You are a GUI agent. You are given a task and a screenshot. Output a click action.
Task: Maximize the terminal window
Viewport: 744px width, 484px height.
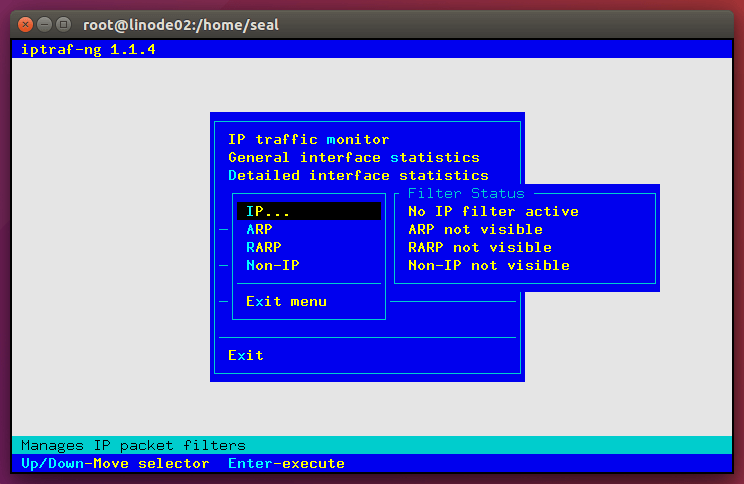[x=63, y=23]
